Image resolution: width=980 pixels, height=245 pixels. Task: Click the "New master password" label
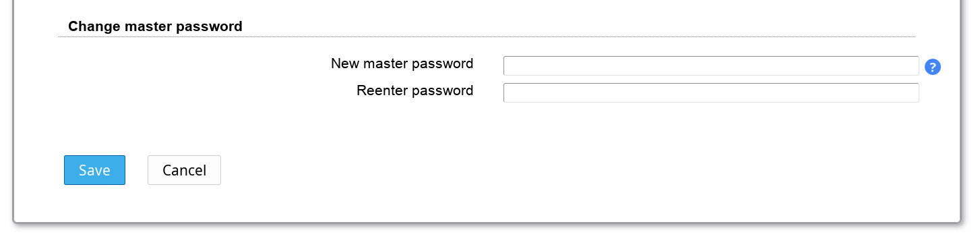[402, 63]
